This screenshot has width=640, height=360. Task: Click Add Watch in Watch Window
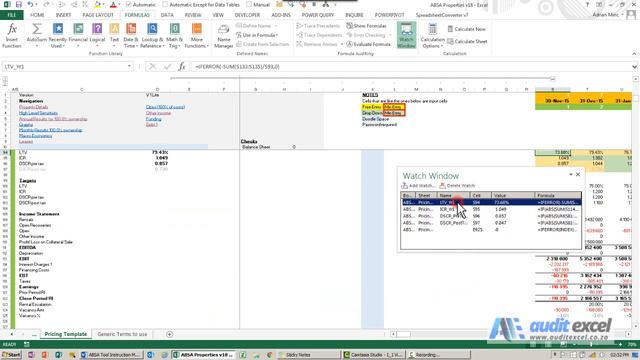pos(418,186)
